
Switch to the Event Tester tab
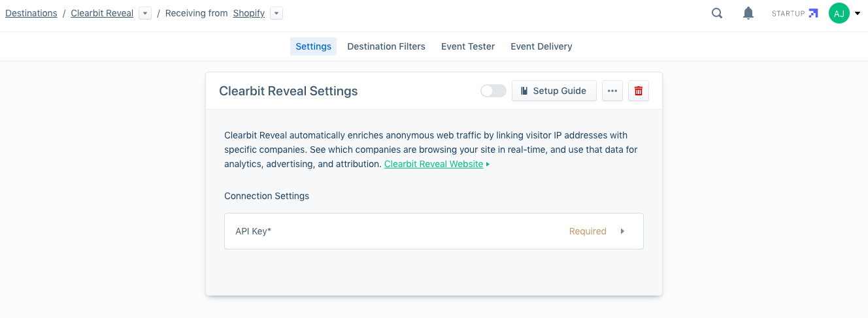468,46
